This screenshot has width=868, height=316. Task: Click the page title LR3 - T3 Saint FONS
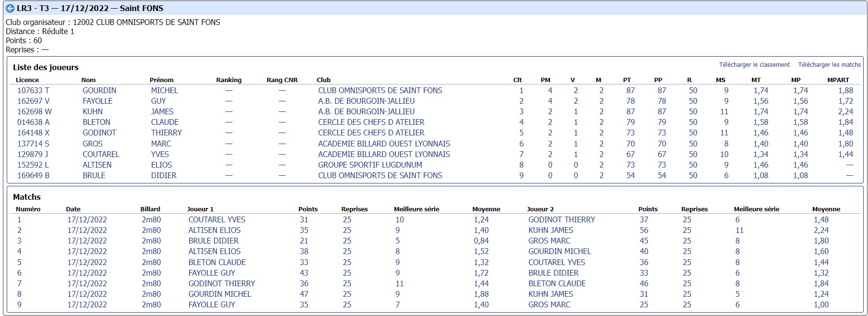tap(90, 9)
